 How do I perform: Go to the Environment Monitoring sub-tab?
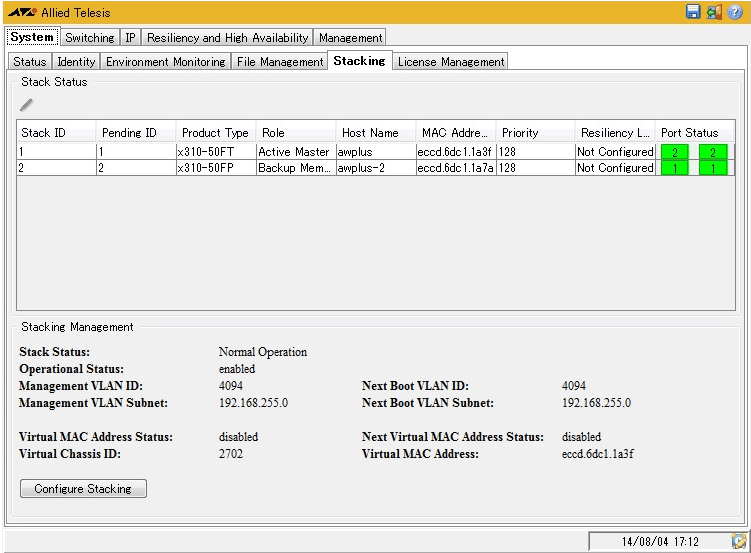click(165, 62)
